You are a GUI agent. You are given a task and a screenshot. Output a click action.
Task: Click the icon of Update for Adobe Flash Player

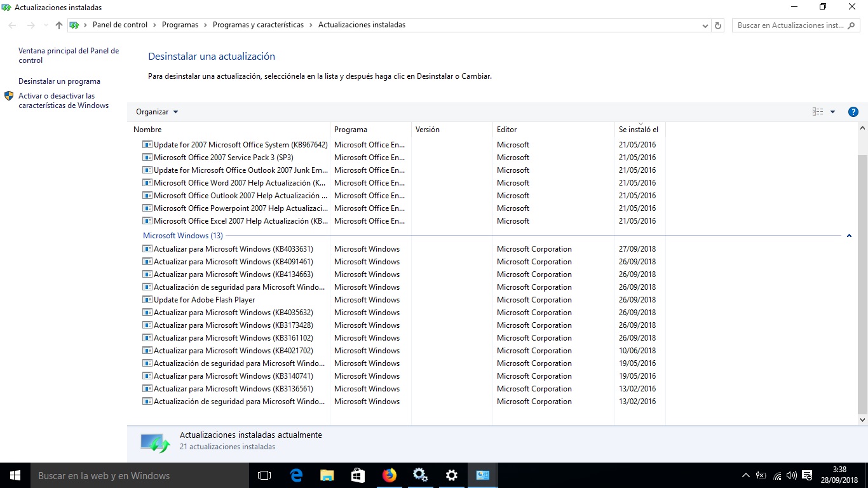(147, 300)
